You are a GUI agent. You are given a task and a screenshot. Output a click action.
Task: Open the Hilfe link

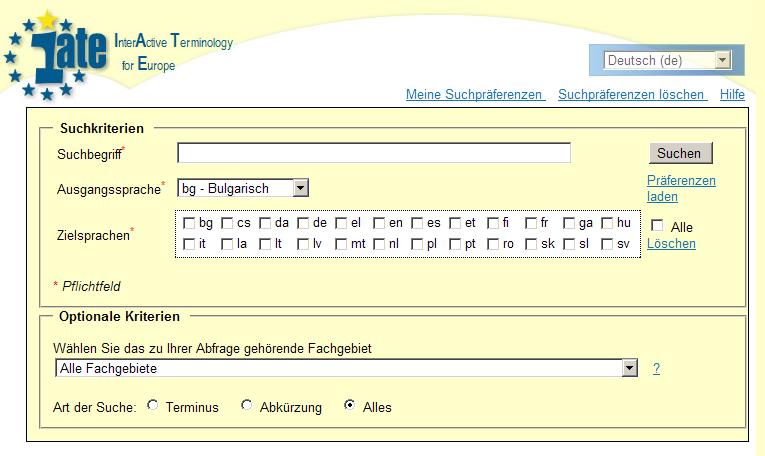tap(732, 95)
